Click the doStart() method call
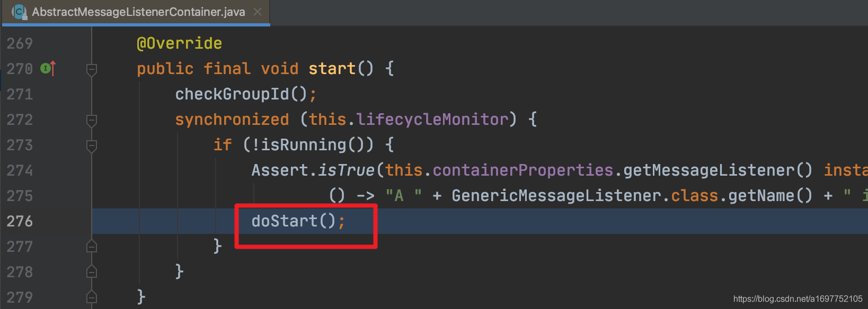 294,221
